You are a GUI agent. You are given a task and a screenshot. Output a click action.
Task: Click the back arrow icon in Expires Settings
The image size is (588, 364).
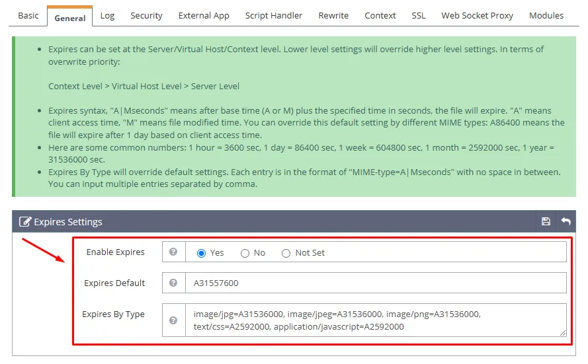point(566,221)
